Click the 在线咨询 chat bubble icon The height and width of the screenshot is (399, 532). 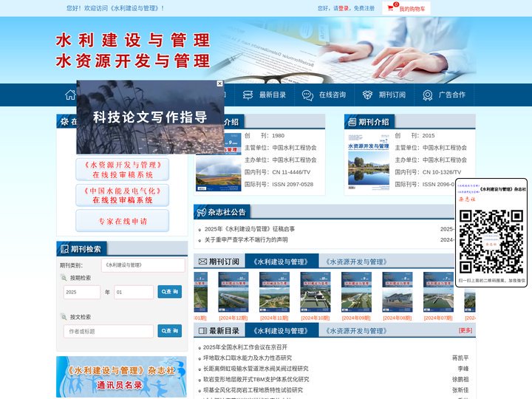pyautogui.click(x=307, y=95)
